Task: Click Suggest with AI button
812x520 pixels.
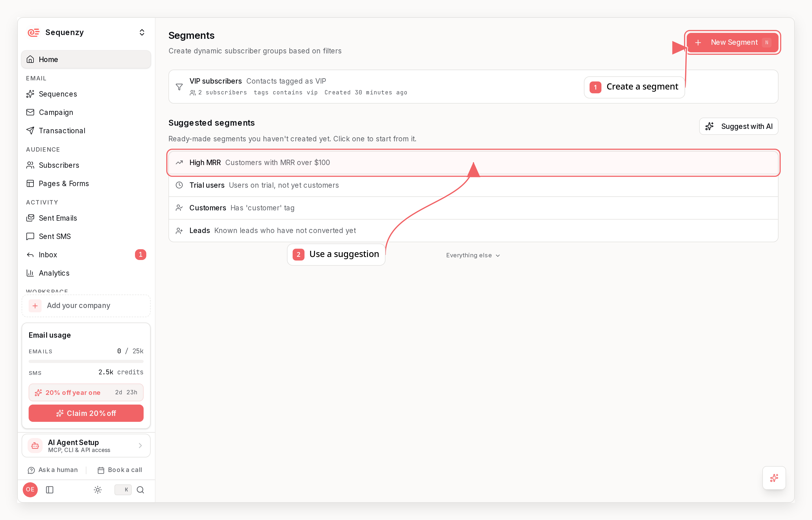Action: pos(739,126)
